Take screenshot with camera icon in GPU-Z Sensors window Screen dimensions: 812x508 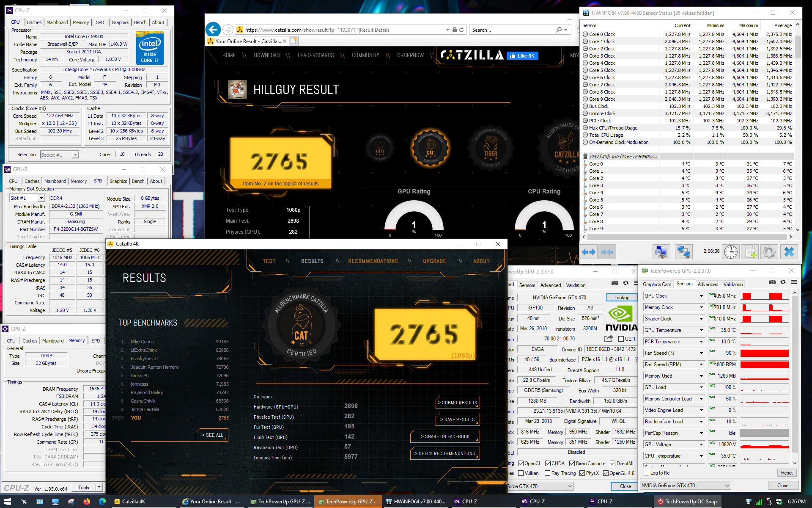click(x=772, y=282)
